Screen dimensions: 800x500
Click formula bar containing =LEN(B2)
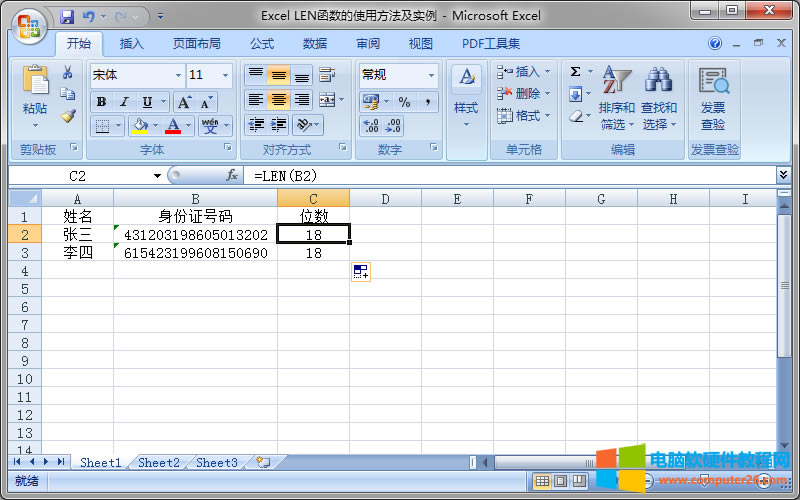[510, 176]
